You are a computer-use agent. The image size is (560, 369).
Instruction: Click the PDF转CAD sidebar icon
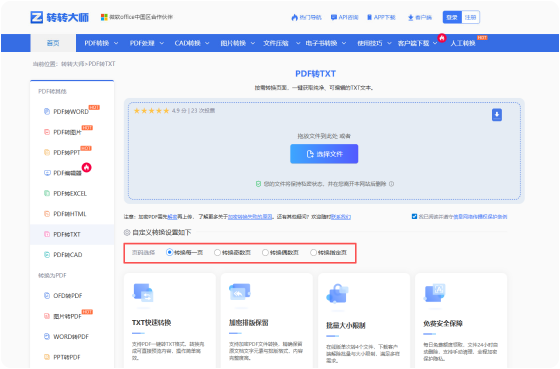click(47, 255)
